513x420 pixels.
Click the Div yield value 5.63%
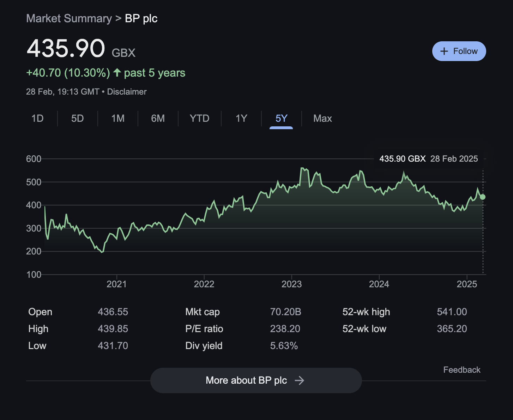point(284,346)
